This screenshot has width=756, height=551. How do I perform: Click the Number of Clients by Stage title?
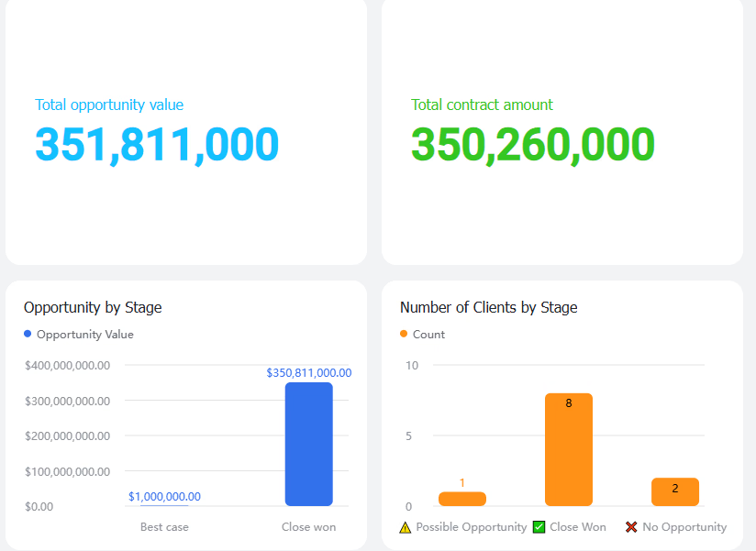tap(488, 307)
